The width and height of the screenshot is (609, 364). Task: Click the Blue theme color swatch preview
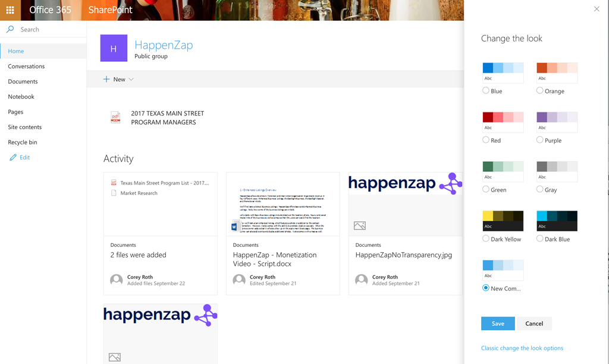coord(503,73)
